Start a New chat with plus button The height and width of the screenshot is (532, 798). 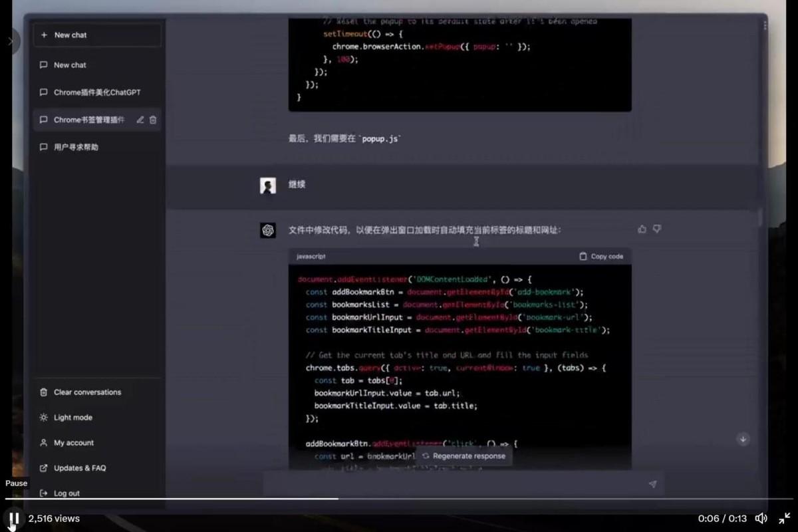(98, 35)
